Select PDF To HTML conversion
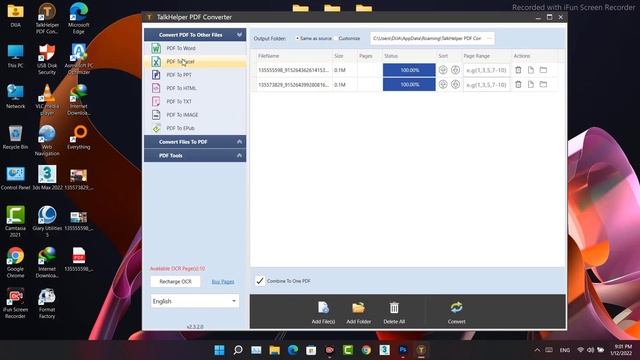 pos(195,88)
